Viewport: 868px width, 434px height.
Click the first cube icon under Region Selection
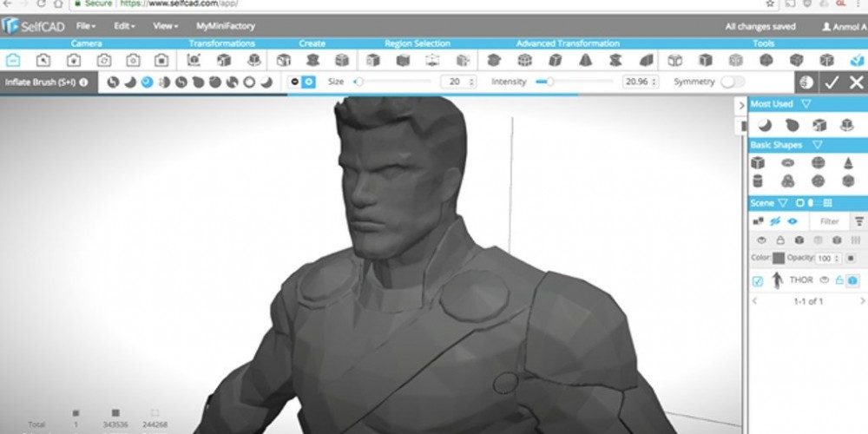(373, 60)
